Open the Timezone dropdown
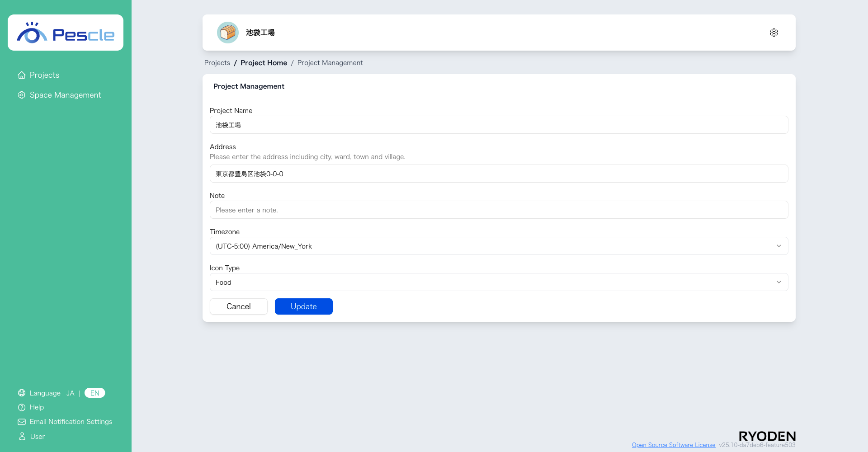Screen dimensions: 868x452 pyautogui.click(x=499, y=246)
